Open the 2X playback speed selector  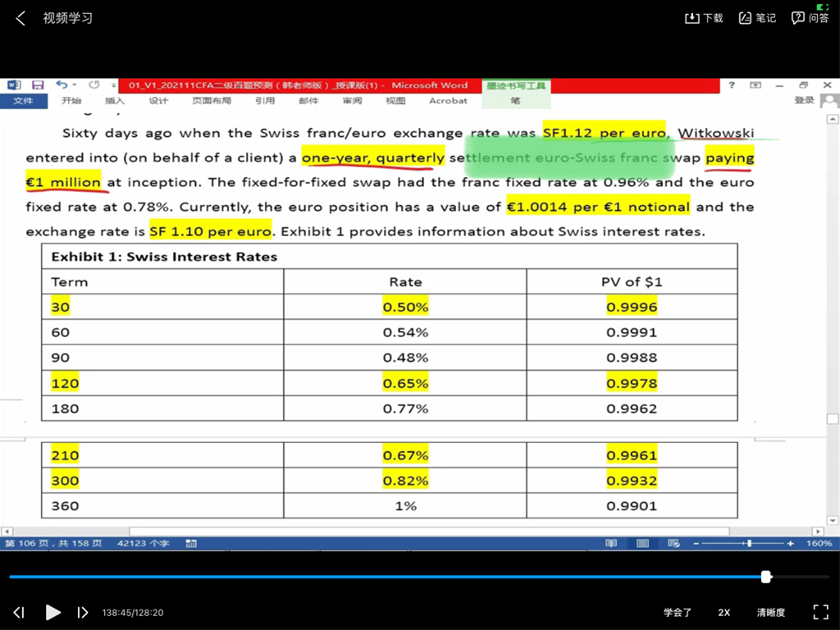724,612
